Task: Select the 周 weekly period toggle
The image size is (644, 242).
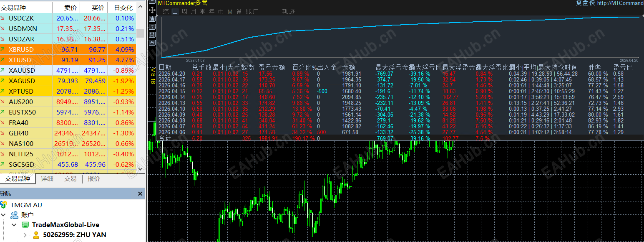Action: [184, 12]
